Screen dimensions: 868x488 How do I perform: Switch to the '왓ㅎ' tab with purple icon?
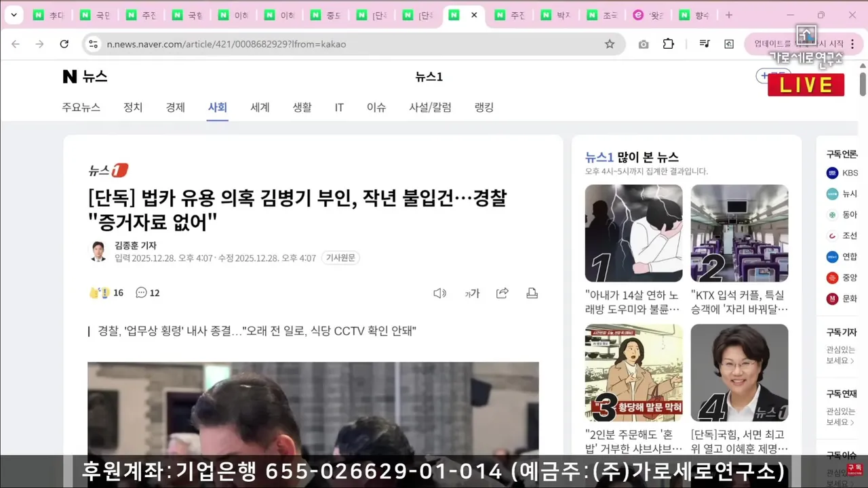(648, 15)
